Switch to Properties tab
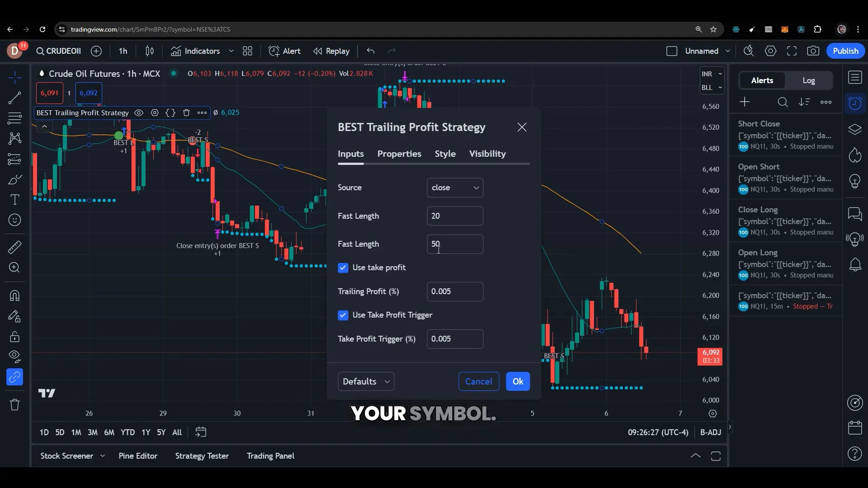Image resolution: width=868 pixels, height=488 pixels. [399, 154]
